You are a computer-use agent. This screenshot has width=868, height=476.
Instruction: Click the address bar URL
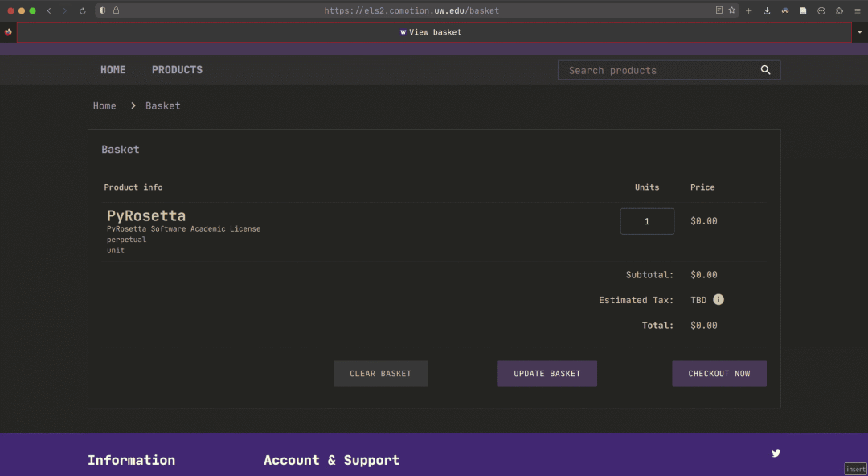click(411, 10)
